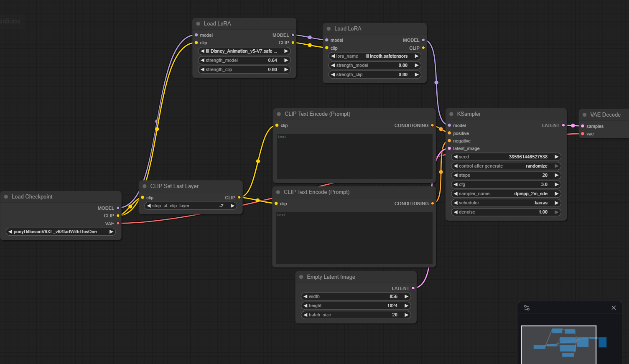The width and height of the screenshot is (629, 364).
Task: Select next checkpoint after ponyDiffusionV6XL
Action: (111, 232)
